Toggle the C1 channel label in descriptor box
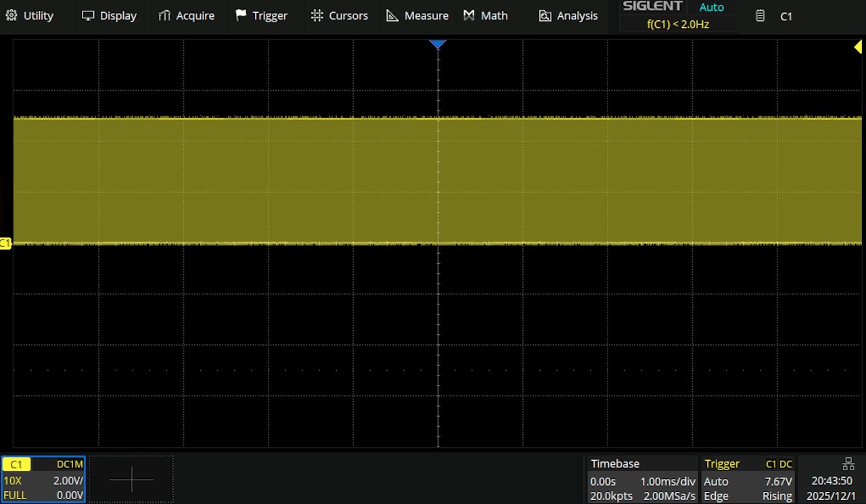The height and width of the screenshot is (504, 866). click(x=16, y=464)
